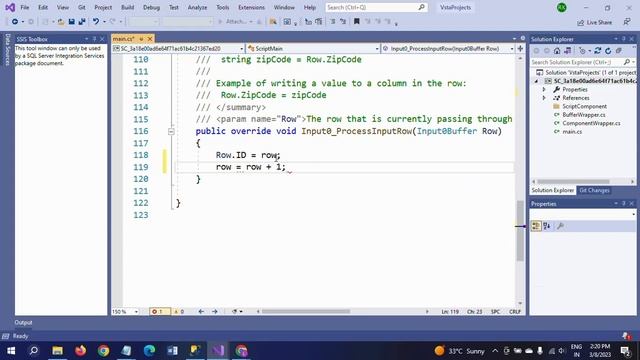
Task: Click the Live Share button
Action: click(595, 22)
